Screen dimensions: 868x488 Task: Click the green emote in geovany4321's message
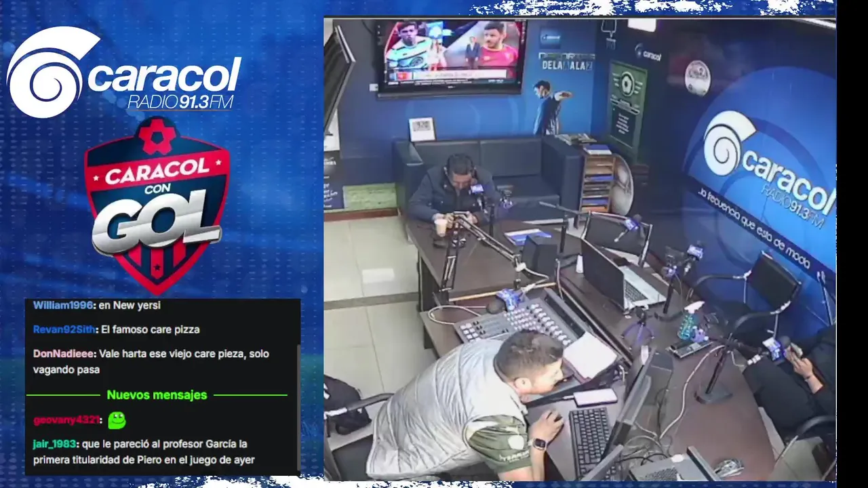(x=117, y=420)
